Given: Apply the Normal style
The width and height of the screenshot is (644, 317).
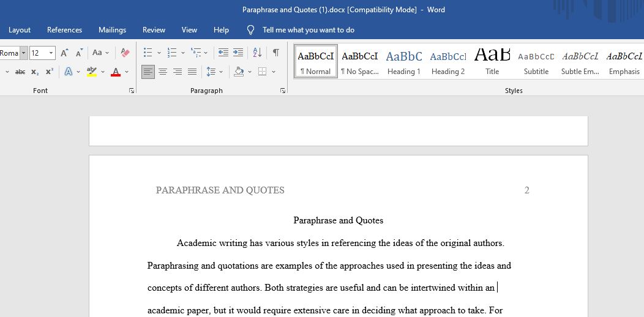Looking at the screenshot, I should 315,61.
